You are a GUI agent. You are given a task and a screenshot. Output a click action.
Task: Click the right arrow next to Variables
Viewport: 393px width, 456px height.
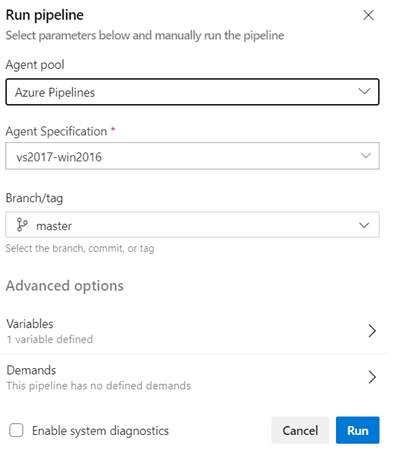(372, 331)
